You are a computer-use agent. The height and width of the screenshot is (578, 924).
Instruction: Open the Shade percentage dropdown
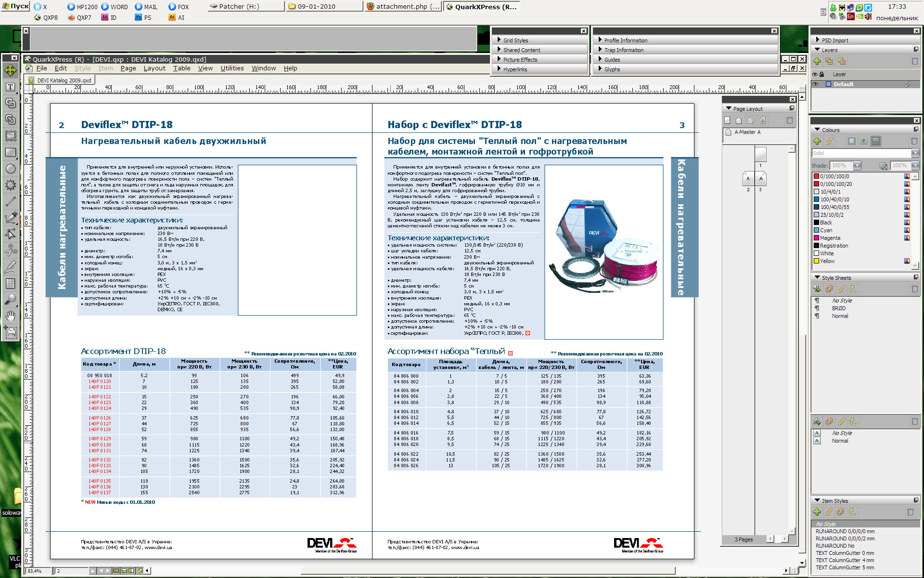[857, 165]
